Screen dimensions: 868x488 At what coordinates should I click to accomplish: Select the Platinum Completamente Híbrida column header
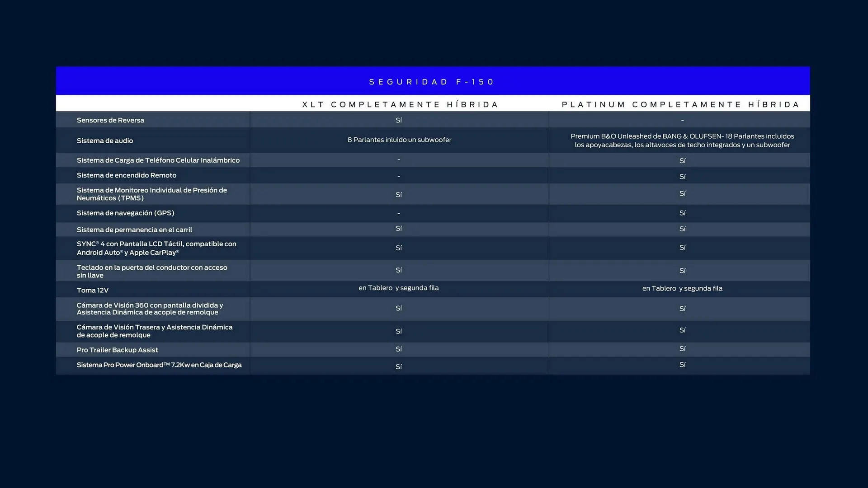680,104
